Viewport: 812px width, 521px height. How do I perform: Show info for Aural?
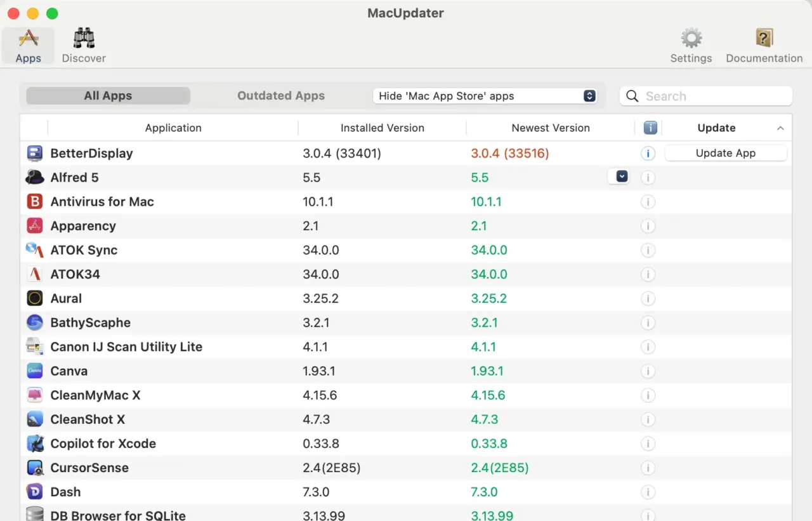[648, 298]
